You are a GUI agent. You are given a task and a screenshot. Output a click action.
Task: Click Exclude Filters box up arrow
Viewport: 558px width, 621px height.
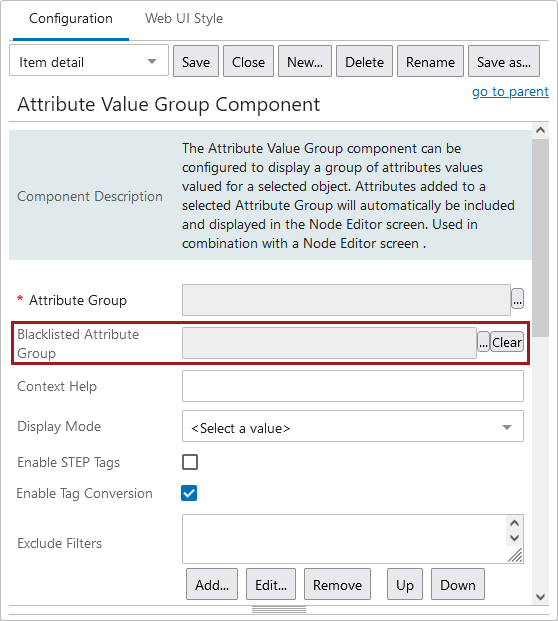click(x=514, y=523)
